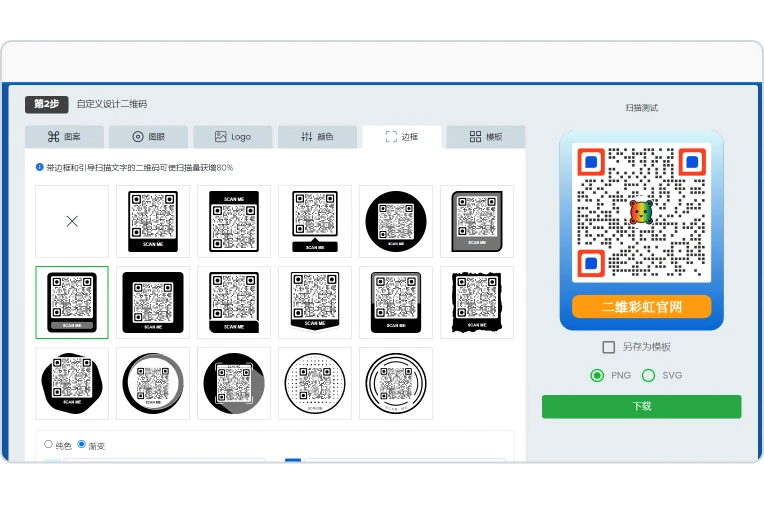Click the QR code preview image
The image size is (764, 506).
click(641, 213)
